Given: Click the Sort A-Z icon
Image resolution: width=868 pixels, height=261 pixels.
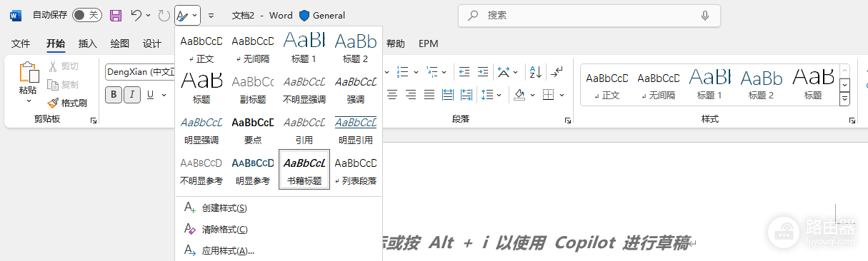Looking at the screenshot, I should pyautogui.click(x=535, y=72).
